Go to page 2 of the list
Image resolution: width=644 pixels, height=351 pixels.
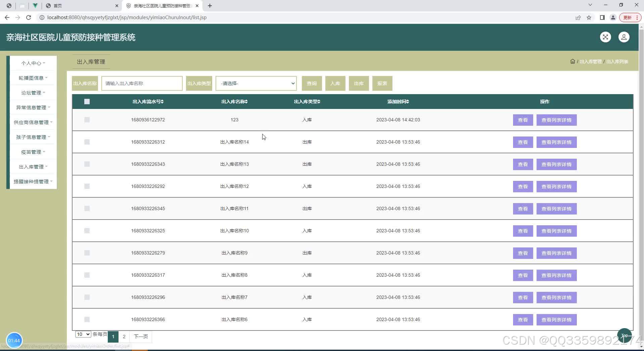click(124, 337)
